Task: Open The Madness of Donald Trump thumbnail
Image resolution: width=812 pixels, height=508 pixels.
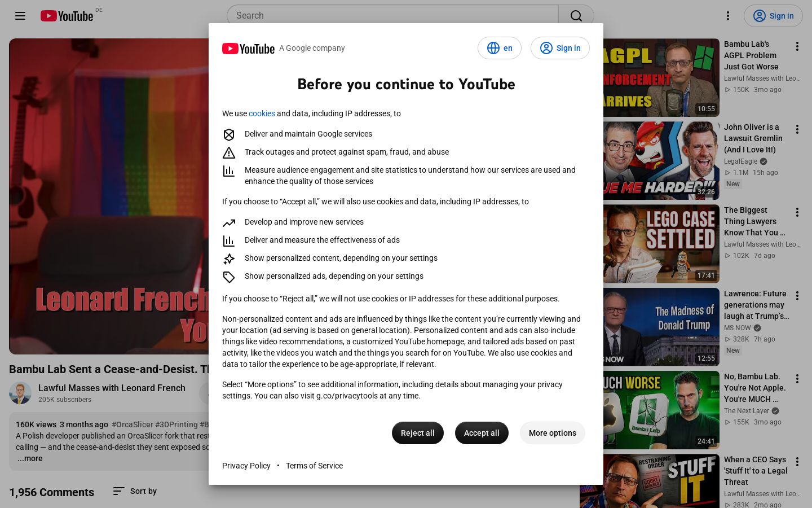Action: coord(661,327)
